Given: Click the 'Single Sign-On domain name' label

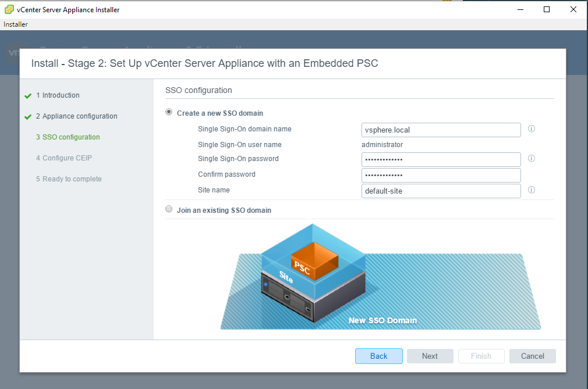Looking at the screenshot, I should click(x=245, y=129).
